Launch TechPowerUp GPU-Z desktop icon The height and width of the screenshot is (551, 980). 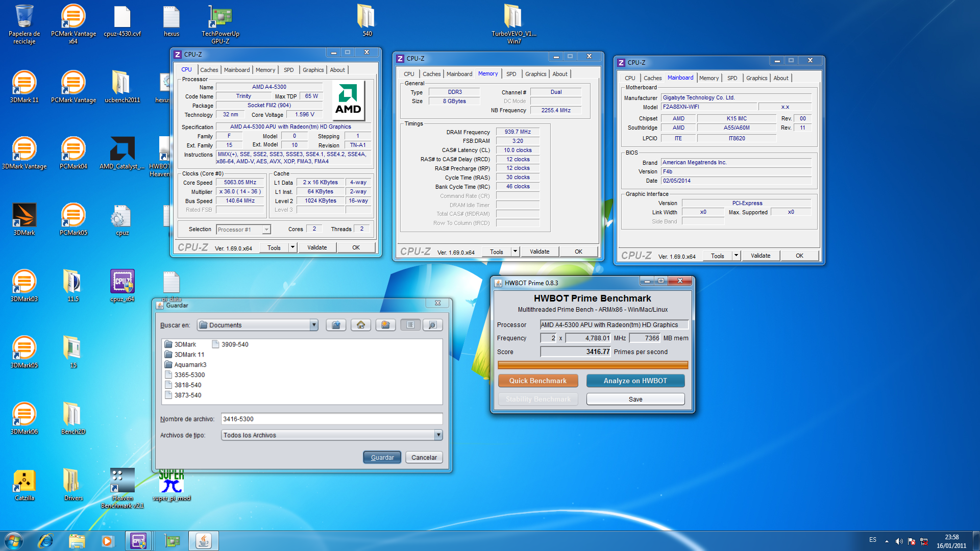(220, 24)
